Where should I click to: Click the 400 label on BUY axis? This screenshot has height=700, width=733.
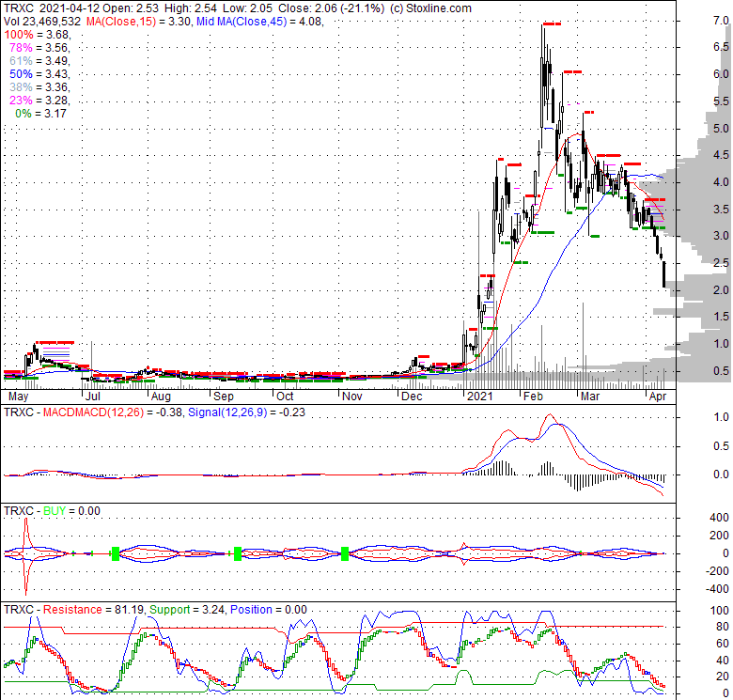point(719,518)
